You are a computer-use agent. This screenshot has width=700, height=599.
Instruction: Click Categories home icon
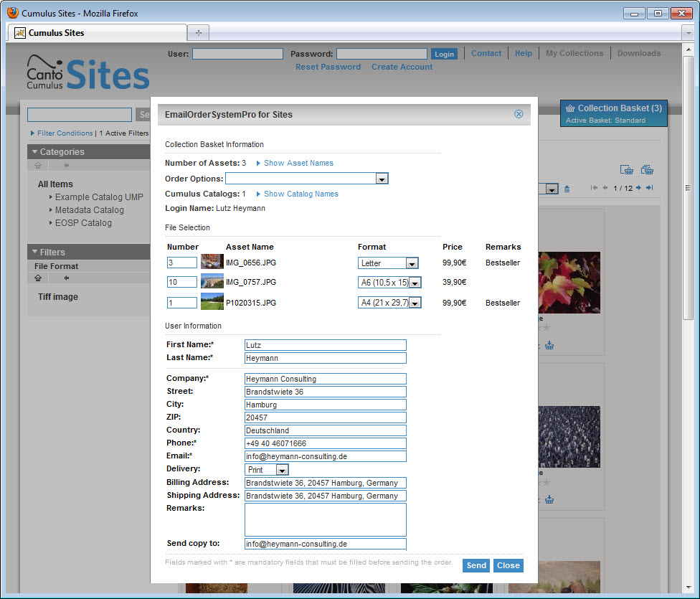pos(38,165)
